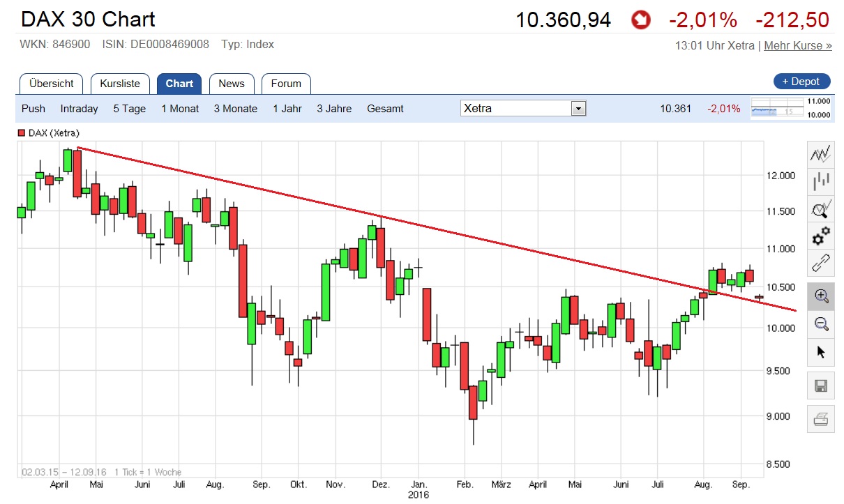The image size is (844, 504).
Task: Click the + Depot button
Action: [x=801, y=81]
